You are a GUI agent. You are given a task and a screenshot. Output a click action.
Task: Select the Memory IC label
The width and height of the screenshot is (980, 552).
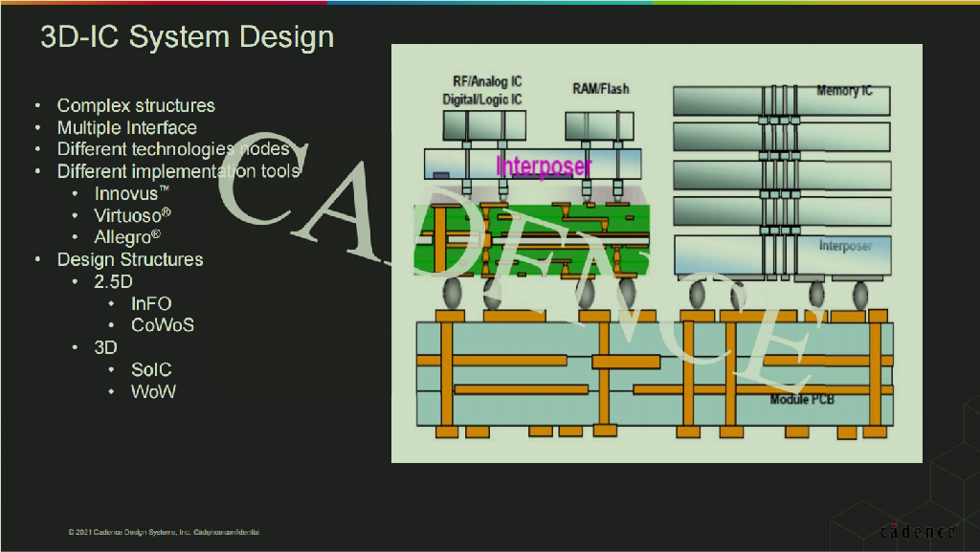(844, 91)
